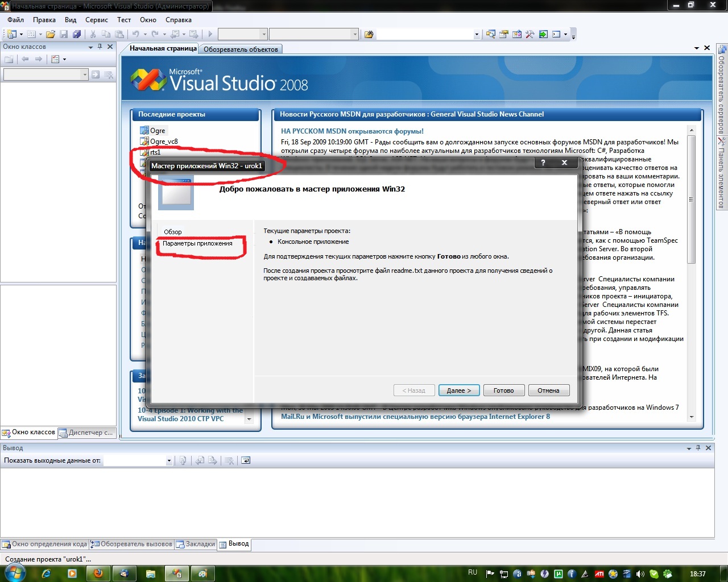Click the Copy toolbar icon

106,34
